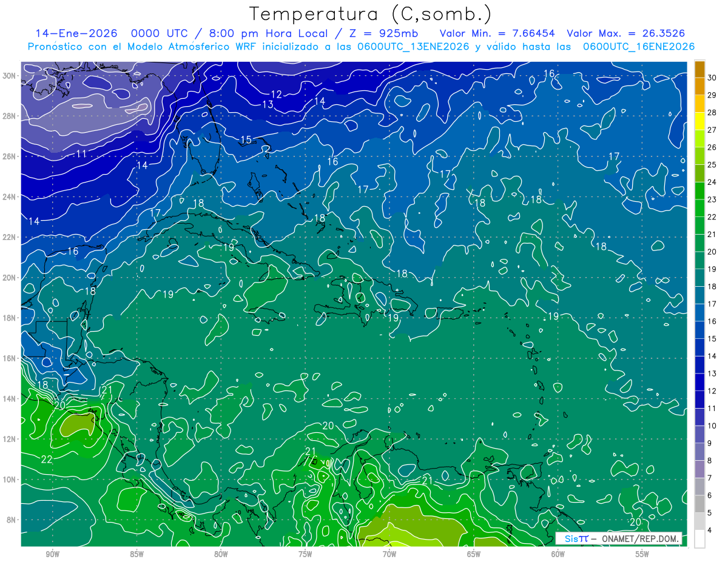Screen dimensions: 728x562
Task: Click the latitude label '28N'
Action: click(10, 116)
